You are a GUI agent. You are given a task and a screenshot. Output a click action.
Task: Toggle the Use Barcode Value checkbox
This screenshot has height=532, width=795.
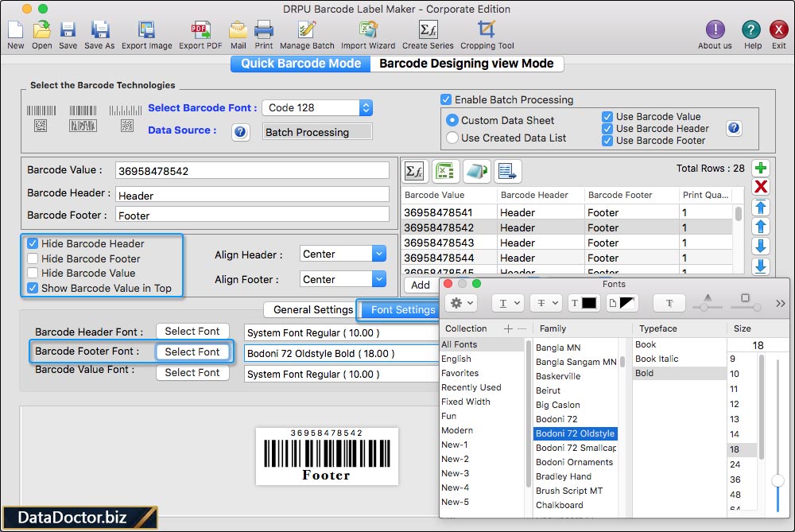607,117
